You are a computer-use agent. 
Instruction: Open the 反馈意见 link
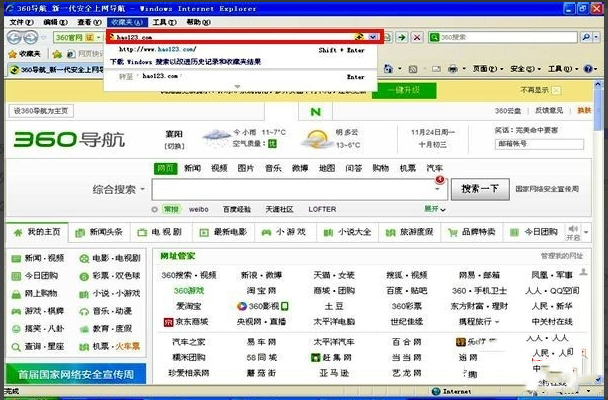click(x=549, y=111)
